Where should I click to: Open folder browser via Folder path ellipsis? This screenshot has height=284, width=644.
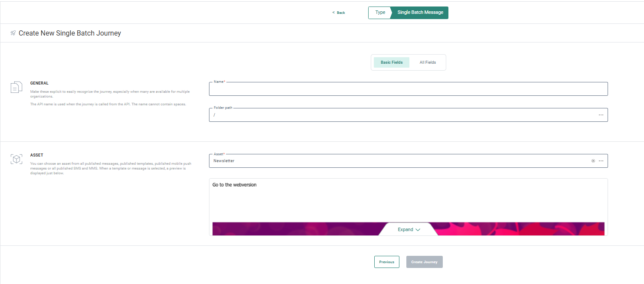601,115
